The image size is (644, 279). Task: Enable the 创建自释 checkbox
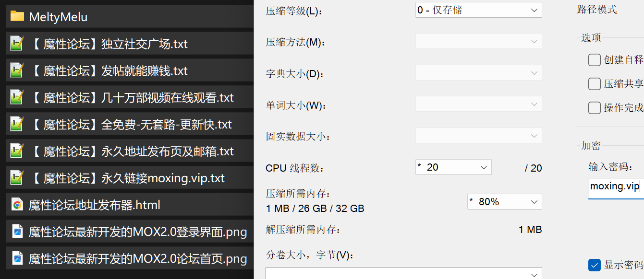tap(595, 60)
